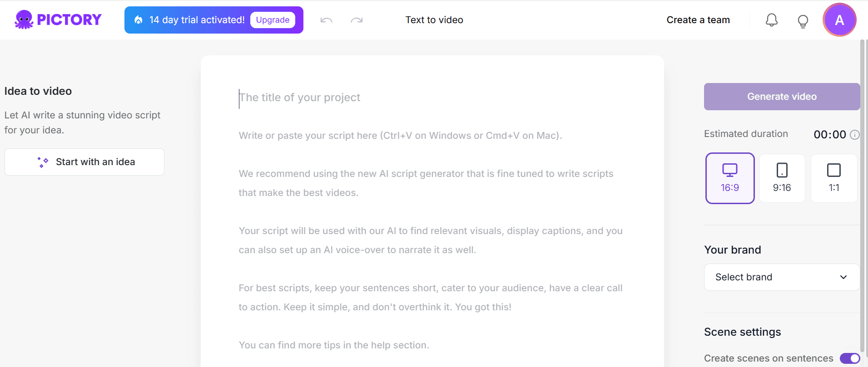Click the flame icon in trial banner

click(139, 20)
